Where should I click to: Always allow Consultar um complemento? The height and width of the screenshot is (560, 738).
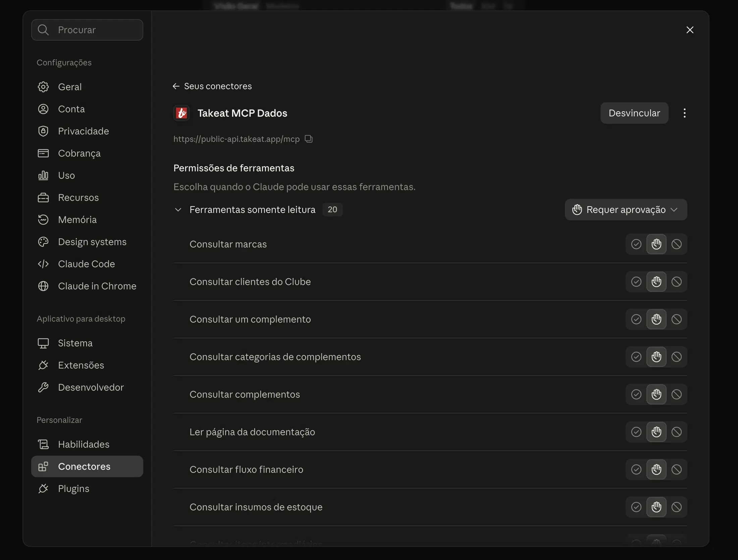coord(636,319)
